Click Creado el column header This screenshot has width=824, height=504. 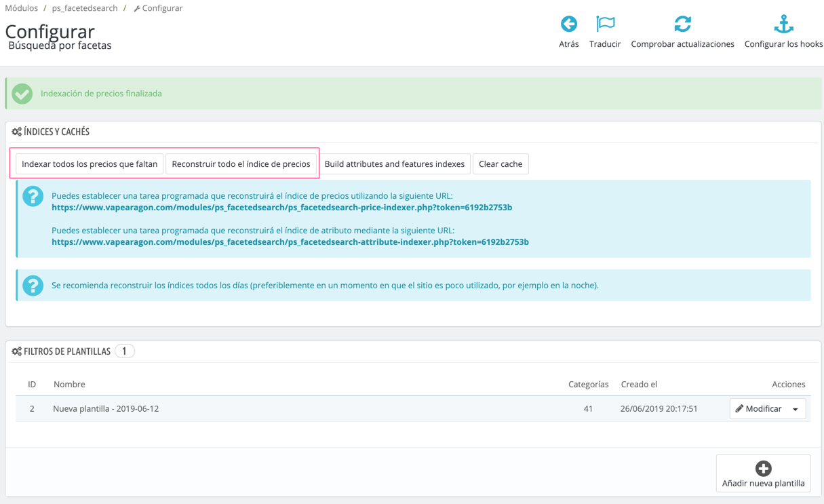click(x=639, y=384)
